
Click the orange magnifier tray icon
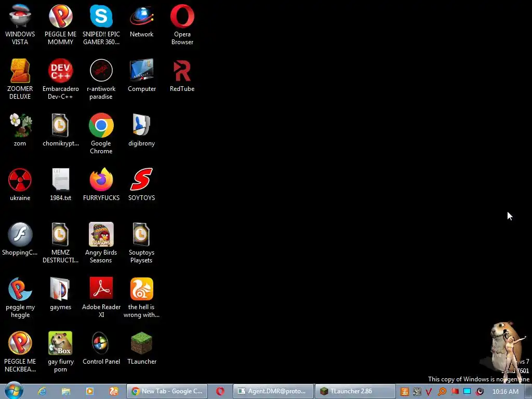[x=442, y=392]
